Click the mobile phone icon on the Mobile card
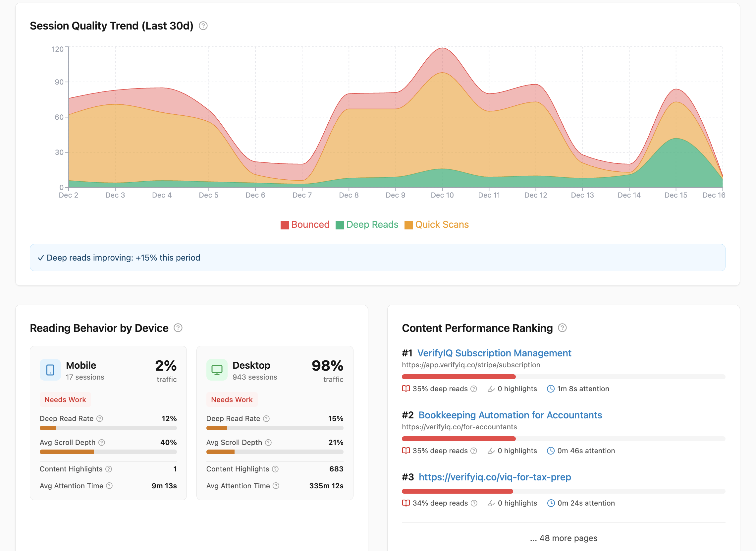 50,370
